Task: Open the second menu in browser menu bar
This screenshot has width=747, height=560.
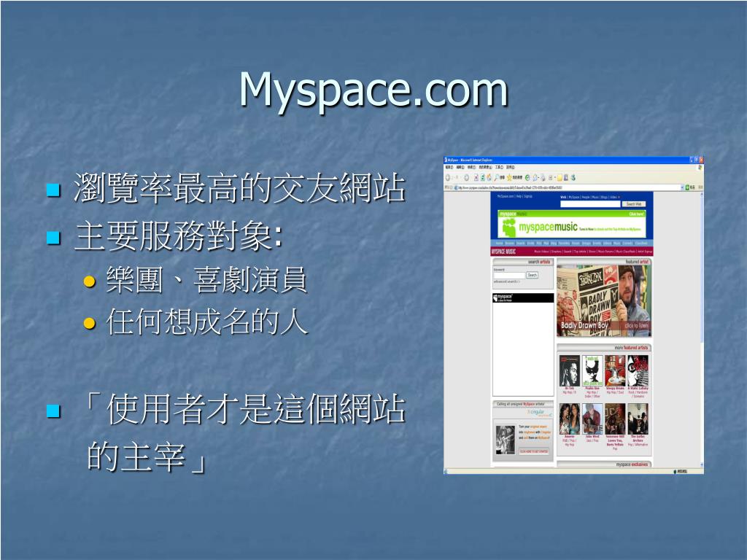Action: pos(460,167)
